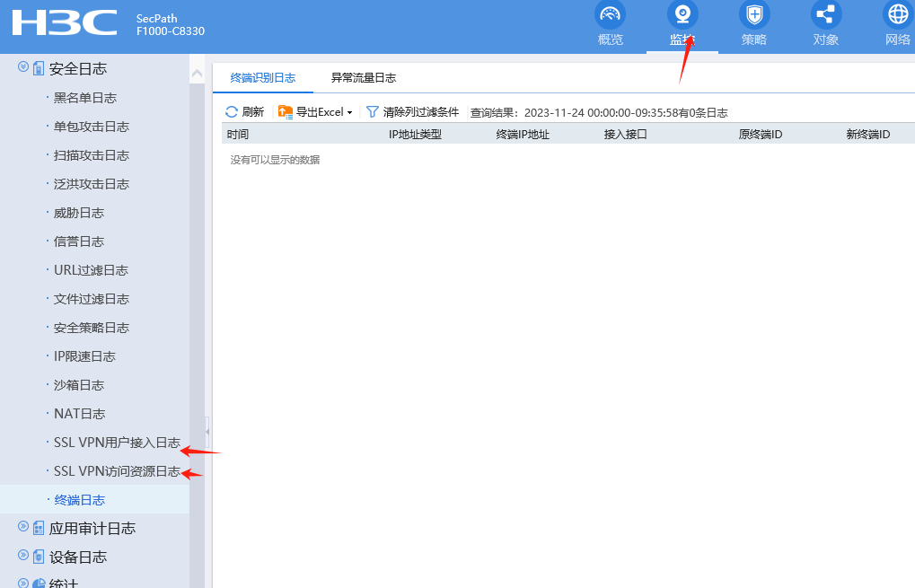915x588 pixels.
Task: Click the 时间 column header
Action: (x=238, y=134)
